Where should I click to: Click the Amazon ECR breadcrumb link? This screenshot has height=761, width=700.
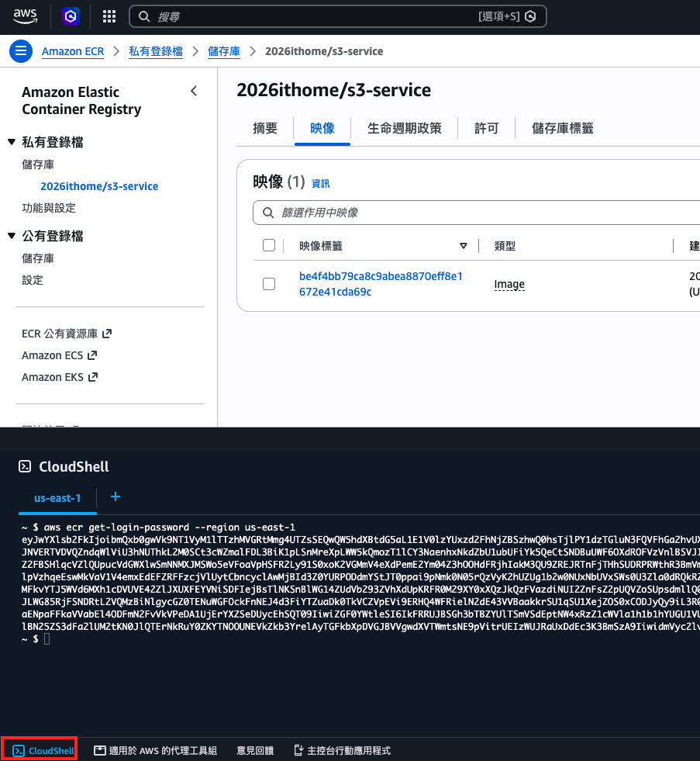point(73,51)
